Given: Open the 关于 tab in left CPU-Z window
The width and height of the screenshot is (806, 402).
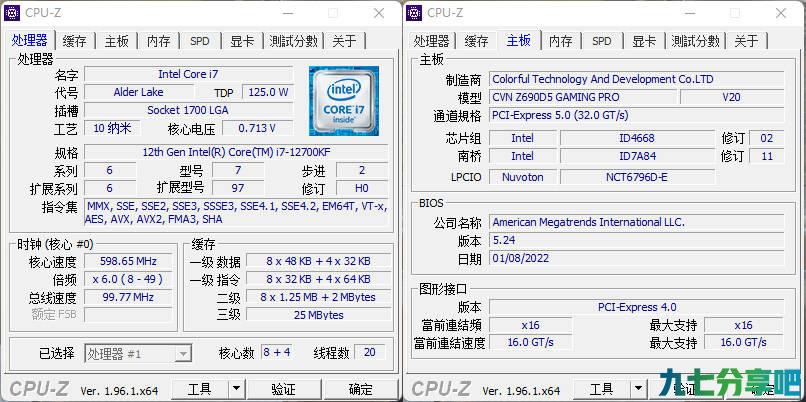Looking at the screenshot, I should click(344, 41).
